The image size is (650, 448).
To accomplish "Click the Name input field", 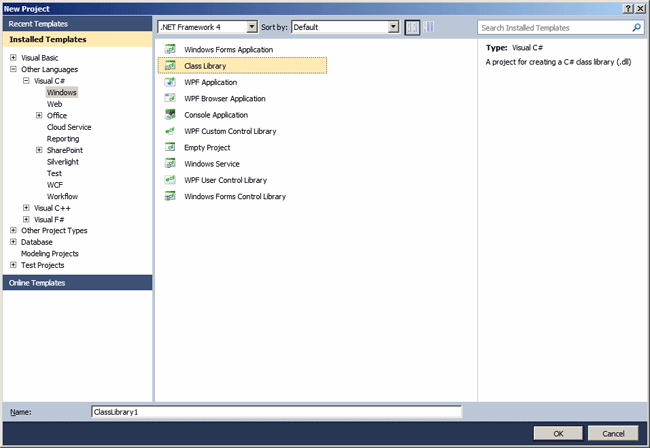I will click(x=276, y=412).
